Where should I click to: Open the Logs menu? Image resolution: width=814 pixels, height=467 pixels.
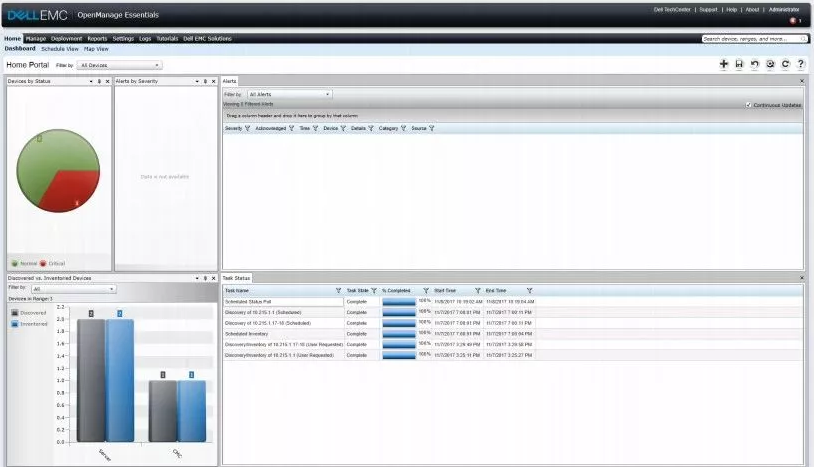click(145, 39)
